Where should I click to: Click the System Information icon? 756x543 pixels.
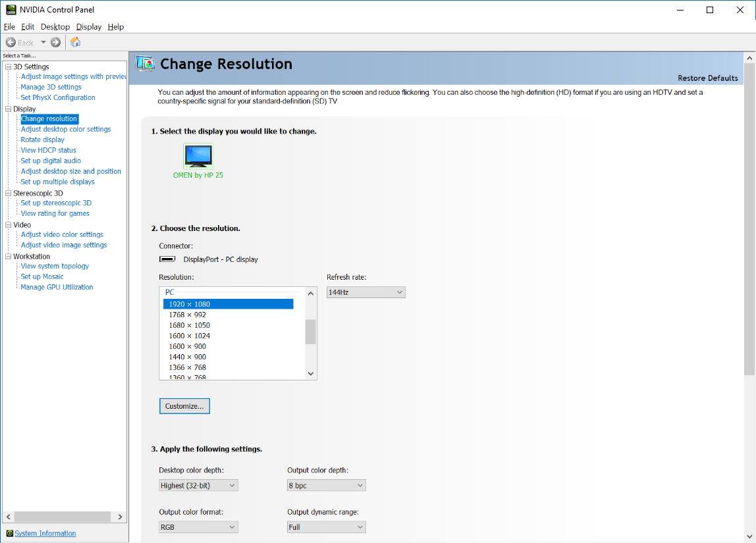(9, 533)
